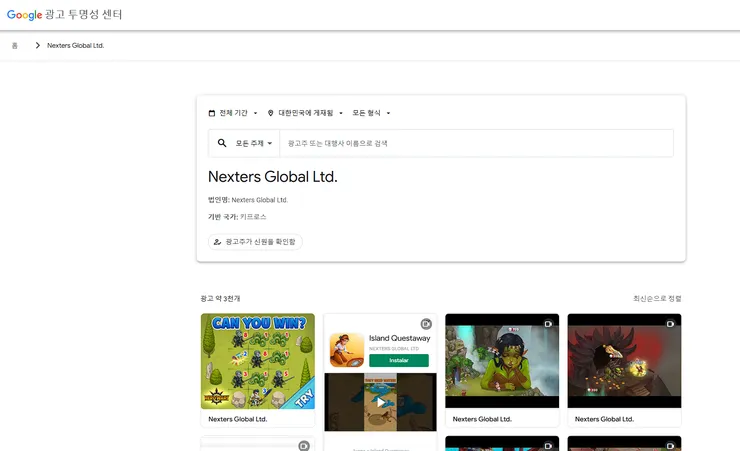Click the format icon on Island Questaway card
The height and width of the screenshot is (451, 740).
click(x=426, y=324)
